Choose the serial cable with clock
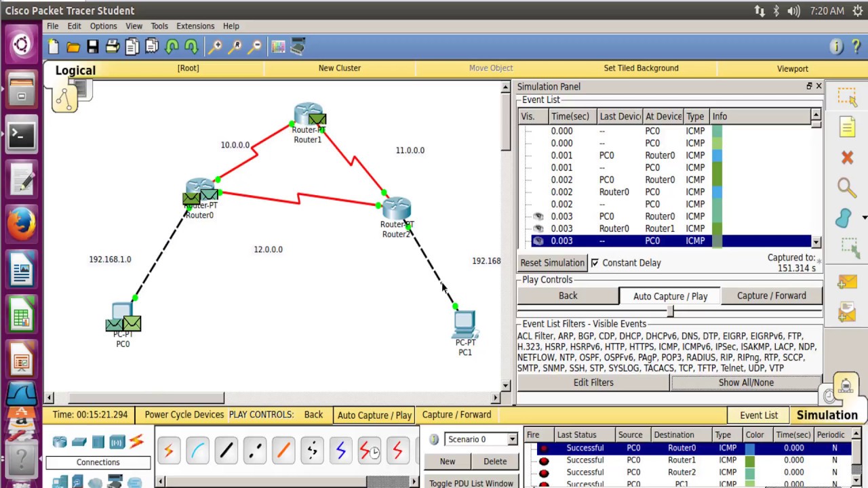The width and height of the screenshot is (868, 488). pyautogui.click(x=369, y=450)
